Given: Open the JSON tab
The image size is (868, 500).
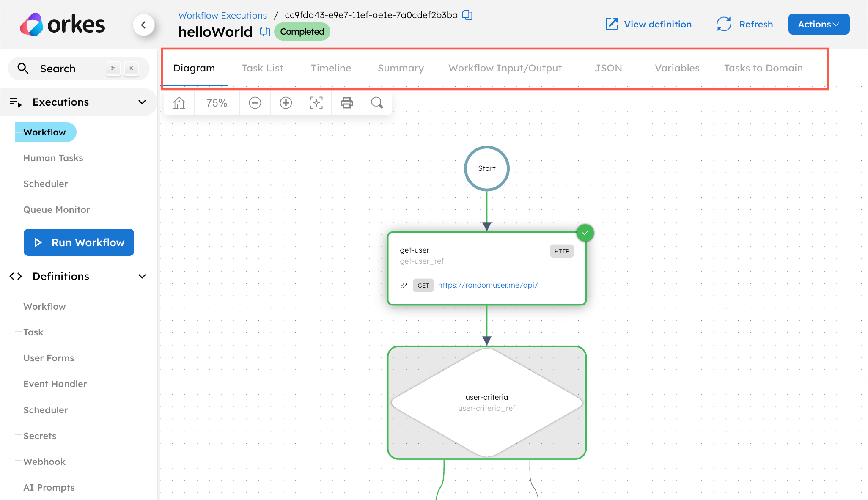Looking at the screenshot, I should point(608,68).
